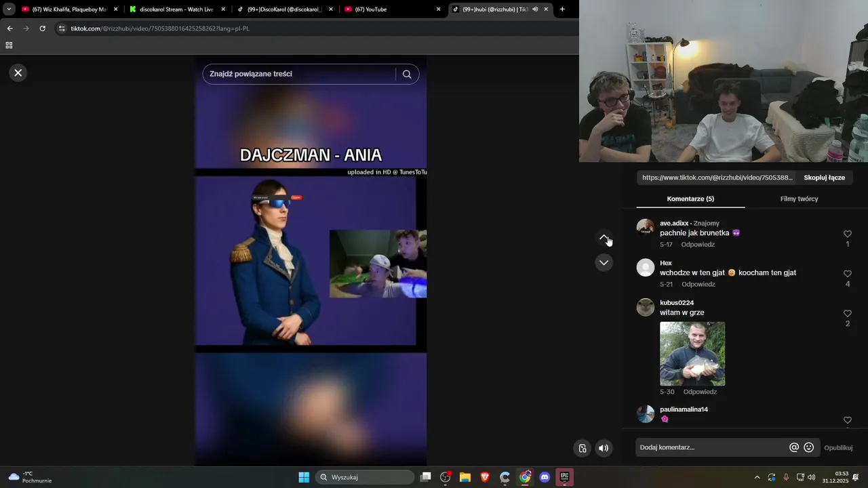Open Discord from the taskbar
Viewport: 868px width, 488px height.
click(x=545, y=477)
